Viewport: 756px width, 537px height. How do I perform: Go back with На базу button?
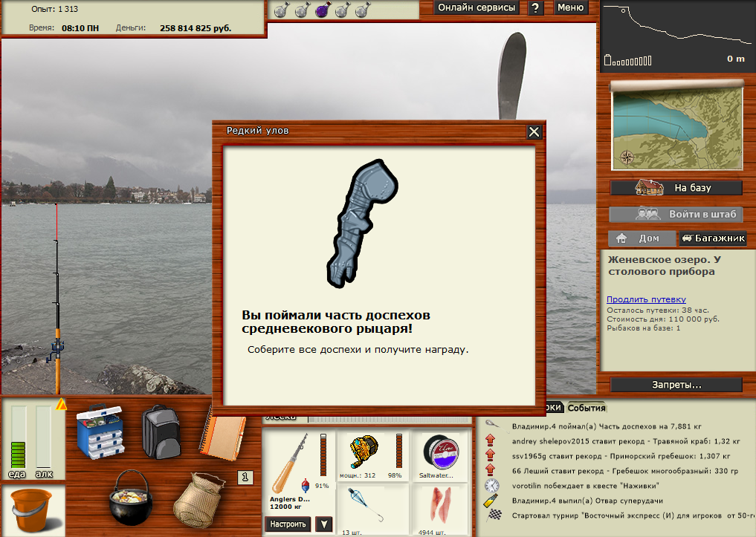tap(676, 188)
